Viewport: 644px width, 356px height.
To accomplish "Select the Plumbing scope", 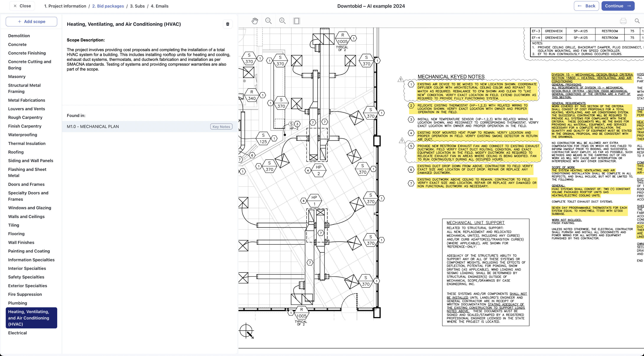I will click(18, 303).
